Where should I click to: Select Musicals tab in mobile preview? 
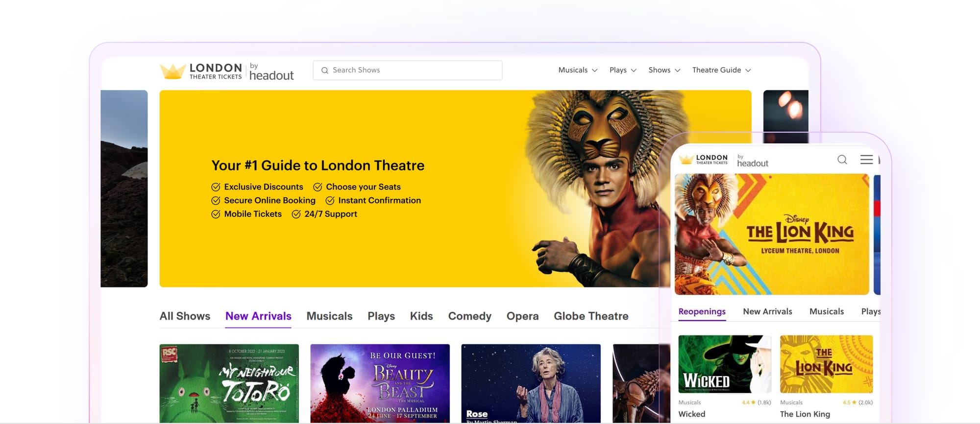point(827,312)
